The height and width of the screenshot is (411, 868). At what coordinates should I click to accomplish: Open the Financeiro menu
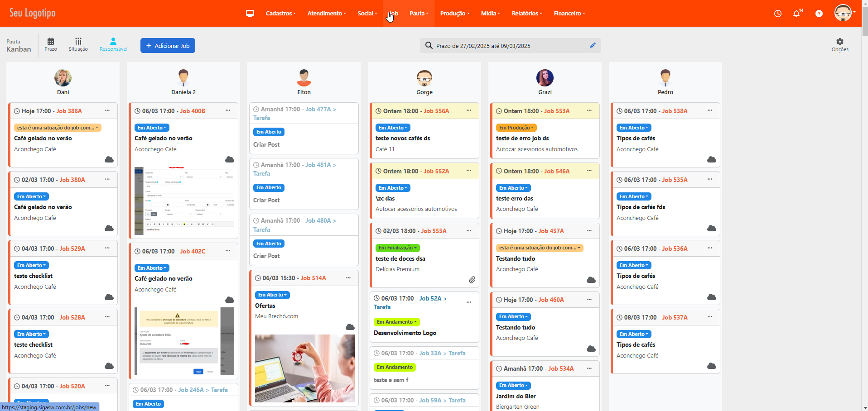(569, 14)
